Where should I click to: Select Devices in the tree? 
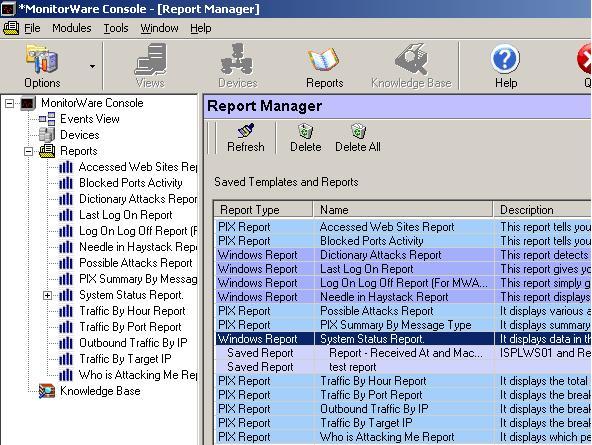(80, 135)
